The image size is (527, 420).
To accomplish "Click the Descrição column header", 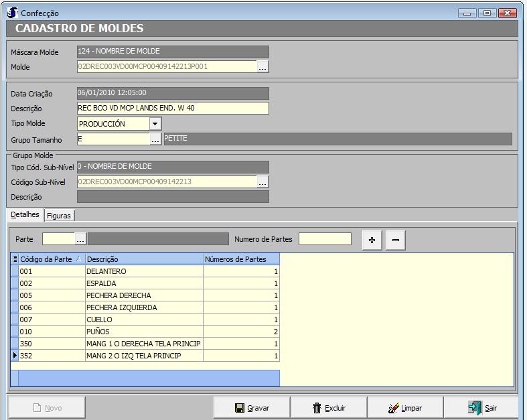I will click(143, 259).
